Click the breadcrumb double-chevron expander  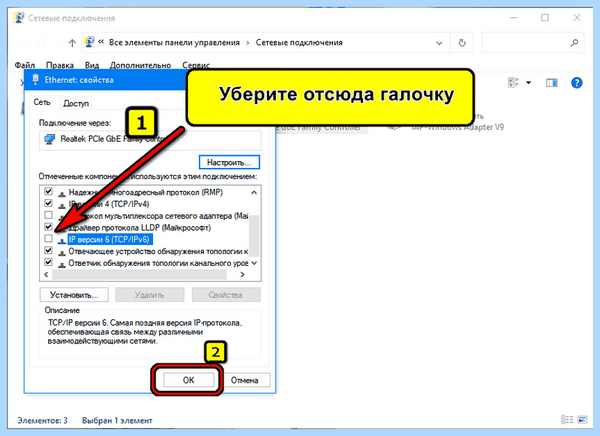click(101, 42)
